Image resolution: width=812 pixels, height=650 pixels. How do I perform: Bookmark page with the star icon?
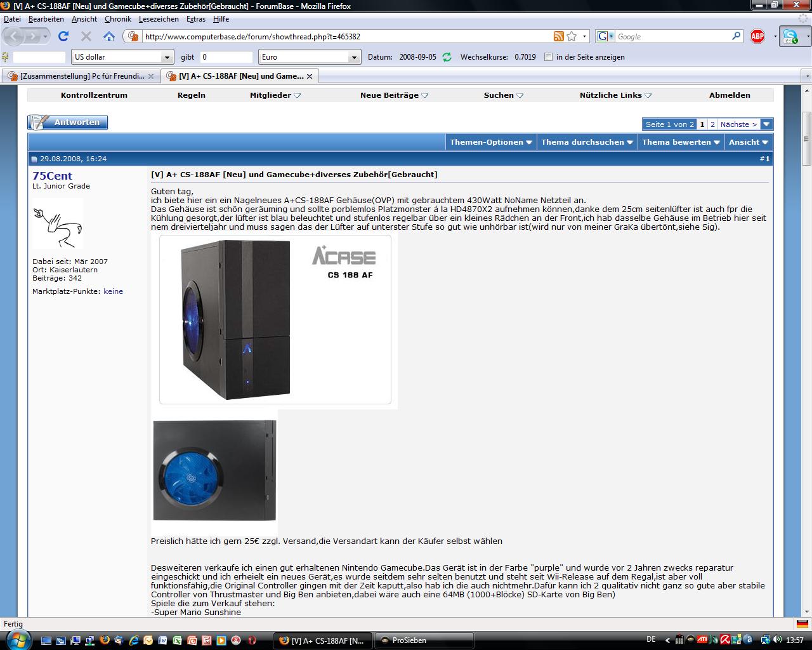pyautogui.click(x=572, y=36)
